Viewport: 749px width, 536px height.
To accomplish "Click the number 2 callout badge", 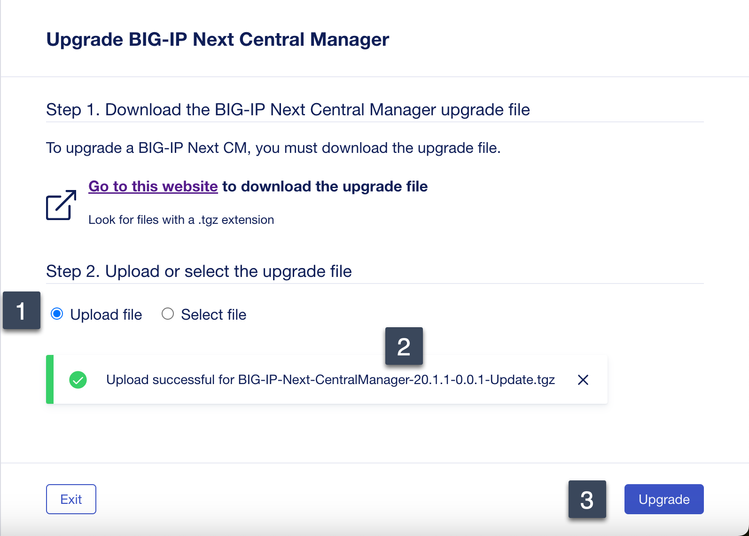I will click(404, 346).
